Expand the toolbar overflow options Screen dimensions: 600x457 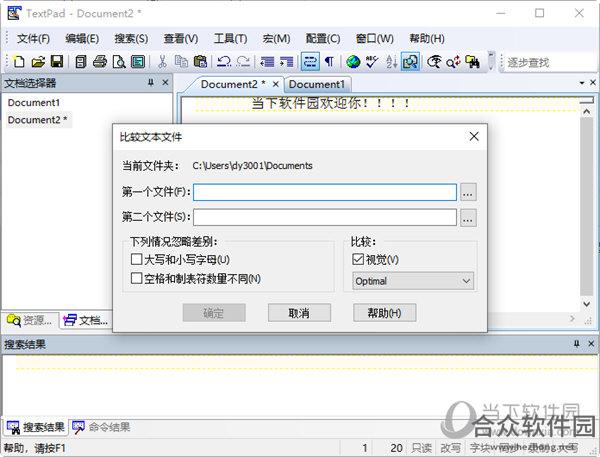pyautogui.click(x=491, y=62)
